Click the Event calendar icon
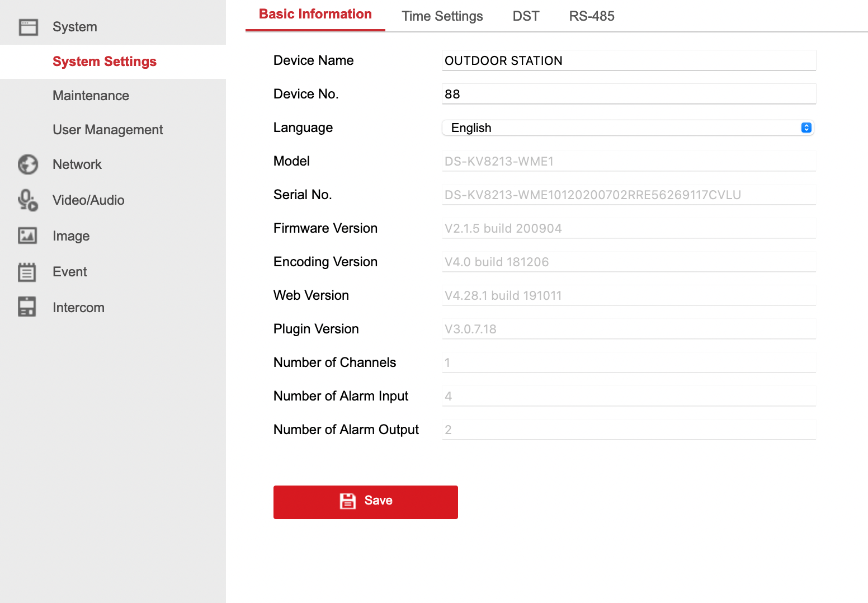 pyautogui.click(x=27, y=272)
